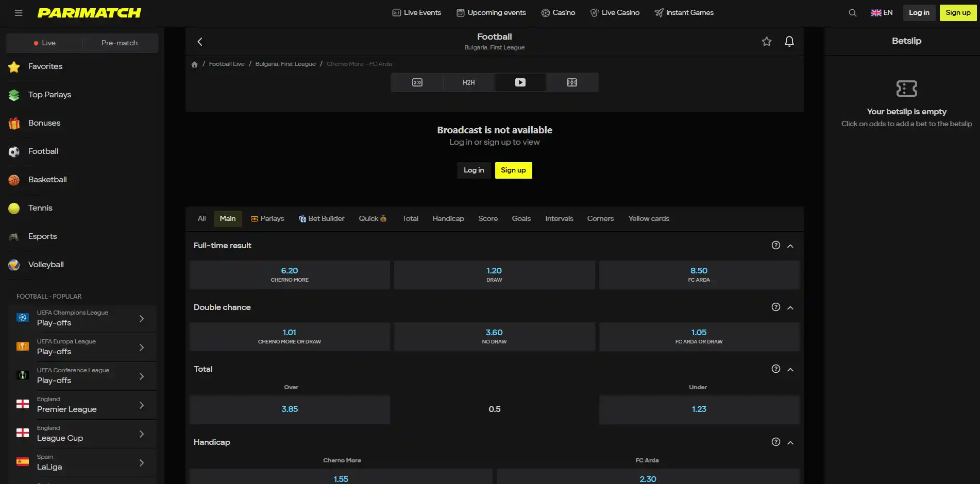Open Upcoming events in top navigation
Image resolution: width=980 pixels, height=484 pixels.
tap(491, 13)
